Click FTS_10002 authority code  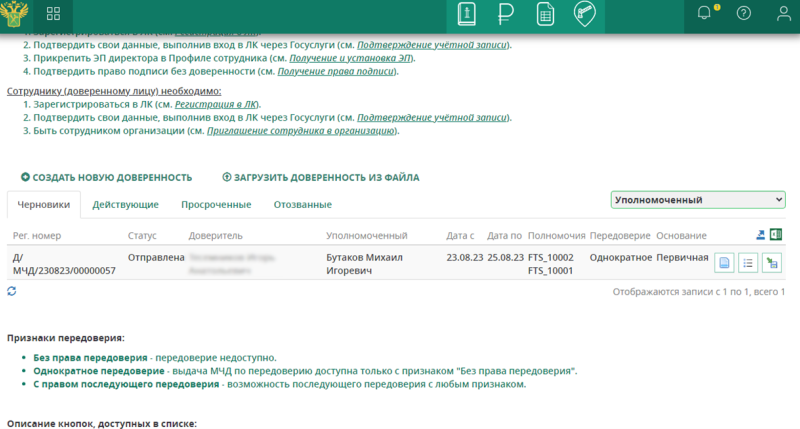point(551,258)
